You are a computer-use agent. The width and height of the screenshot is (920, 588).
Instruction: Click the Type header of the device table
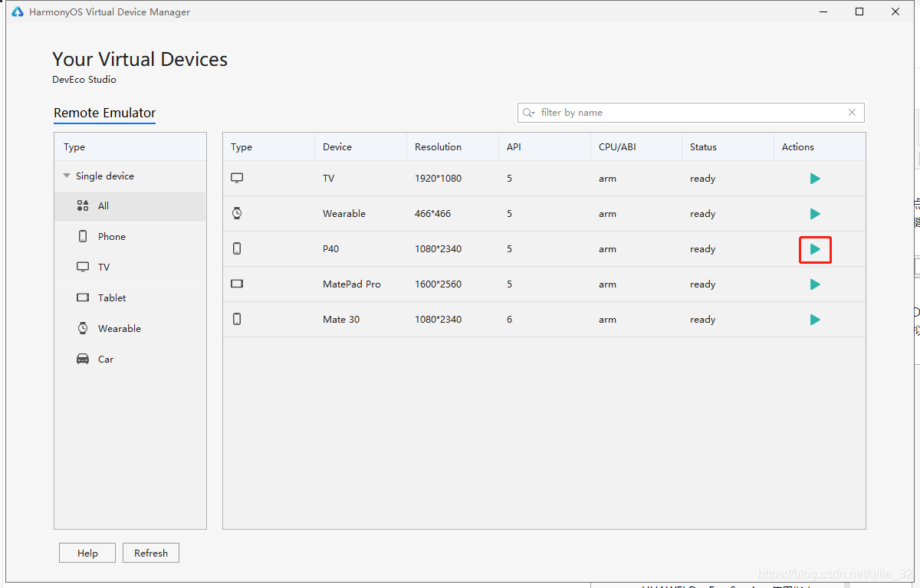coord(268,146)
